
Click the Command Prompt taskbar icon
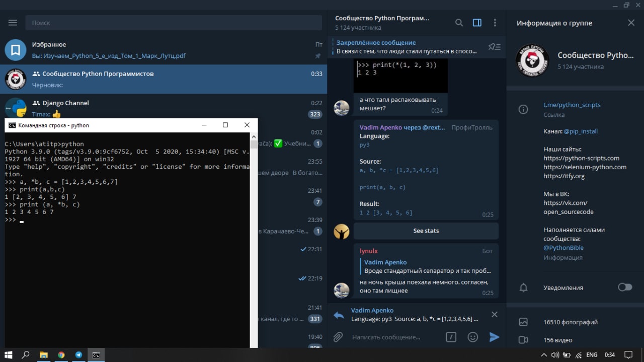[x=96, y=355]
